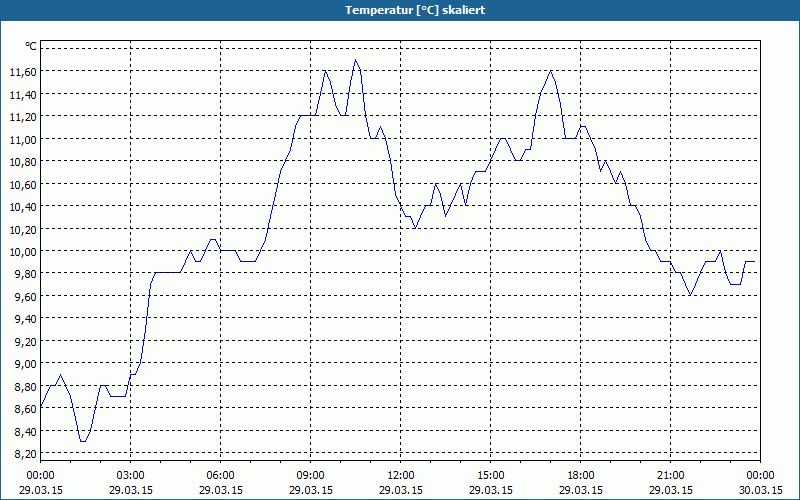Pick the 10,60 y-axis value

click(23, 184)
